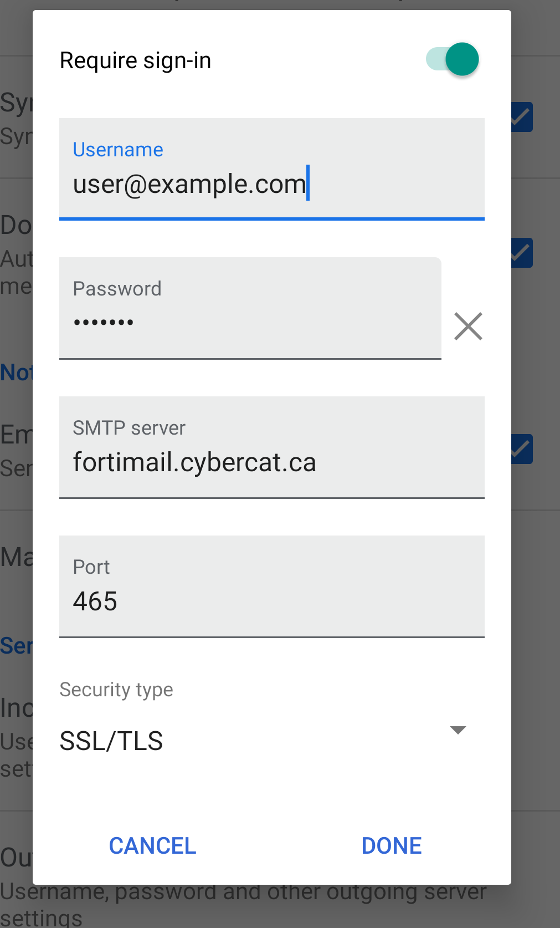The image size is (560, 928).
Task: Focus the Password input field
Action: point(250,322)
